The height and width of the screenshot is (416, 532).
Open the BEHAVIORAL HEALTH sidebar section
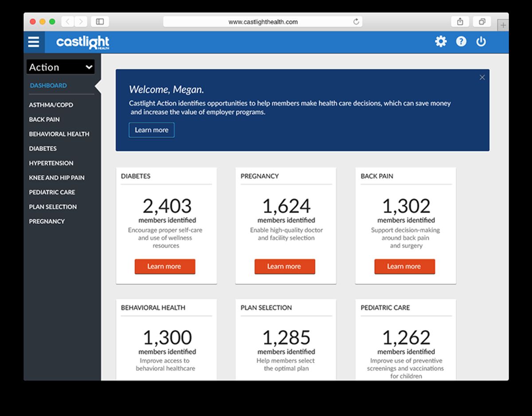(59, 134)
